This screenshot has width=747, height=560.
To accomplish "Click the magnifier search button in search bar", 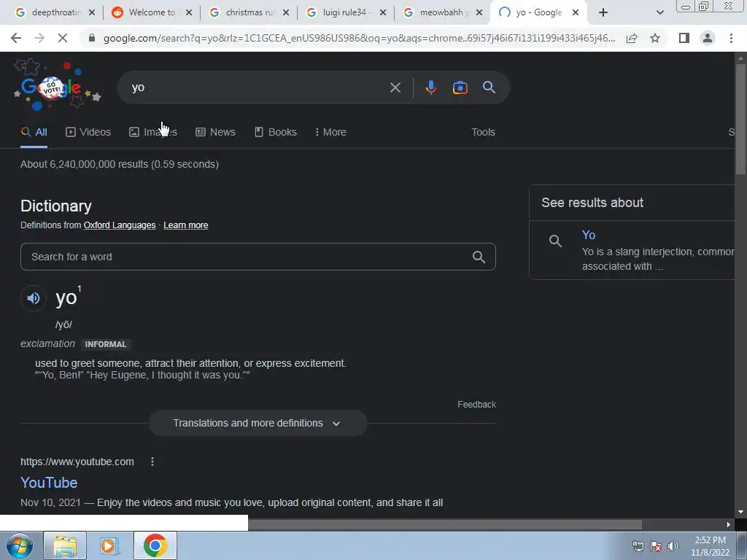I will 489,87.
